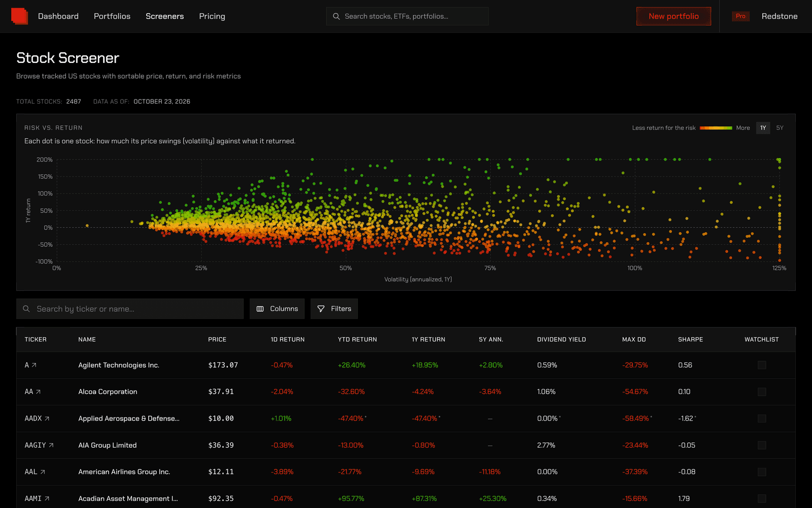Image resolution: width=812 pixels, height=508 pixels.
Task: Switch chart to 5Y range
Action: point(780,128)
